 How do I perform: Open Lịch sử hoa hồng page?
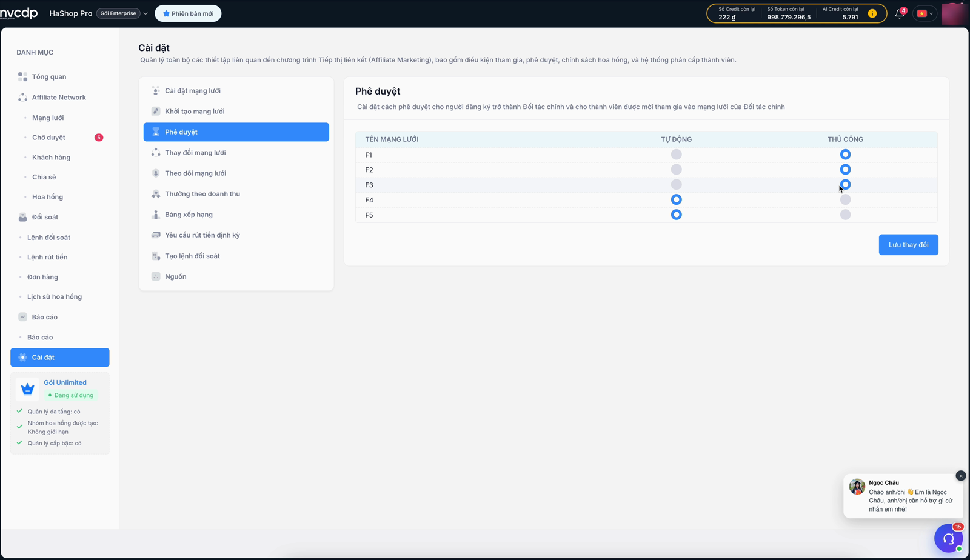[x=55, y=297]
